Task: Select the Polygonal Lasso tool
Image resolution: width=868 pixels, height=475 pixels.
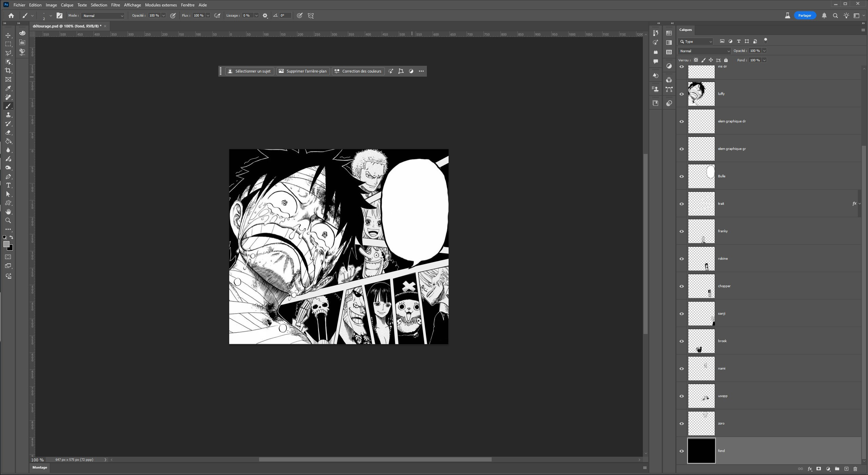Action: (8, 53)
